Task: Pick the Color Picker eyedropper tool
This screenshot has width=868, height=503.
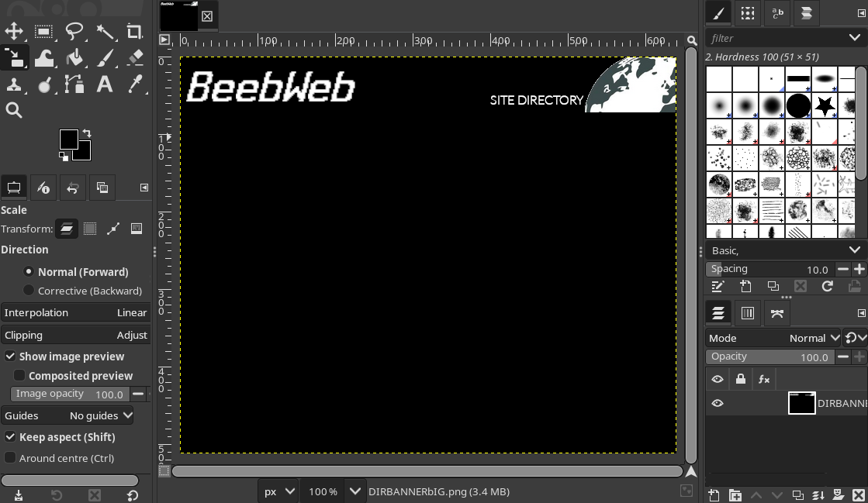Action: click(x=134, y=84)
